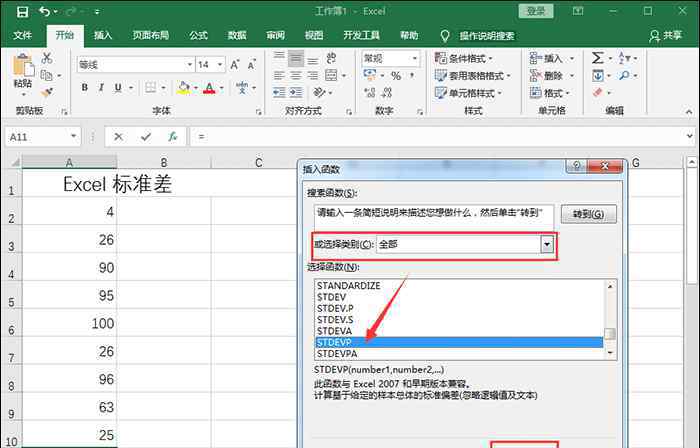Image resolution: width=700 pixels, height=448 pixels.
Task: Open 条件格式 conditional formatting menu
Action: coord(464,58)
